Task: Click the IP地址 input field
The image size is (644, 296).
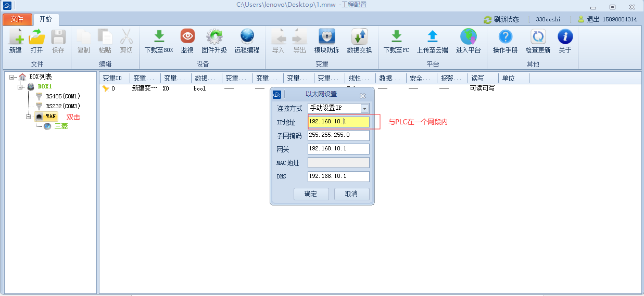Action: (338, 122)
